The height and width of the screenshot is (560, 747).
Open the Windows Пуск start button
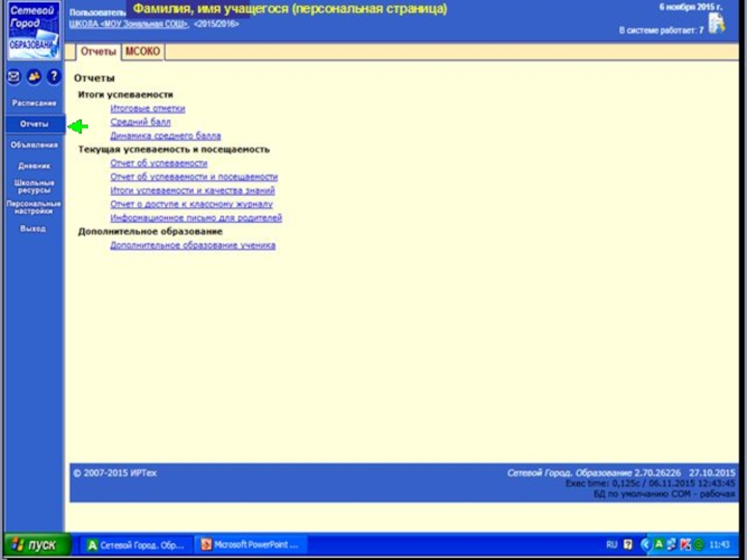click(x=37, y=545)
